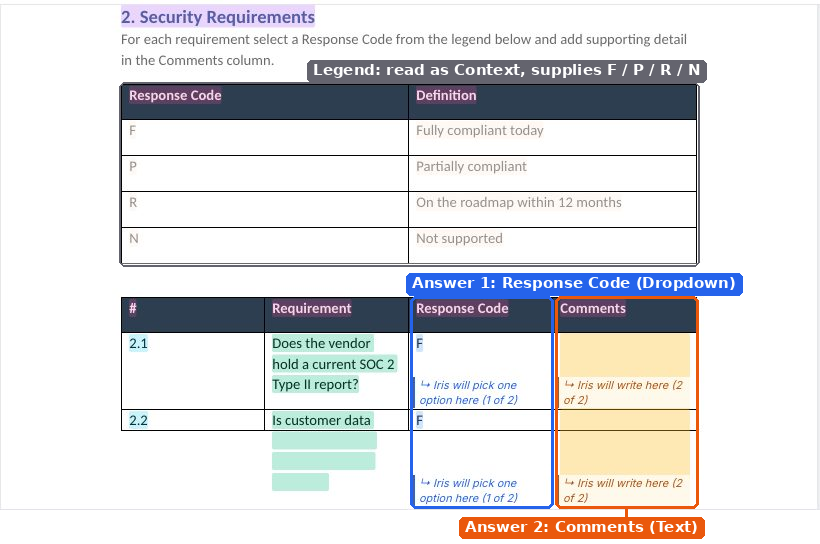Click the "Fully compliant today" definition
Viewport: 820px width, 544px height.
tap(480, 130)
